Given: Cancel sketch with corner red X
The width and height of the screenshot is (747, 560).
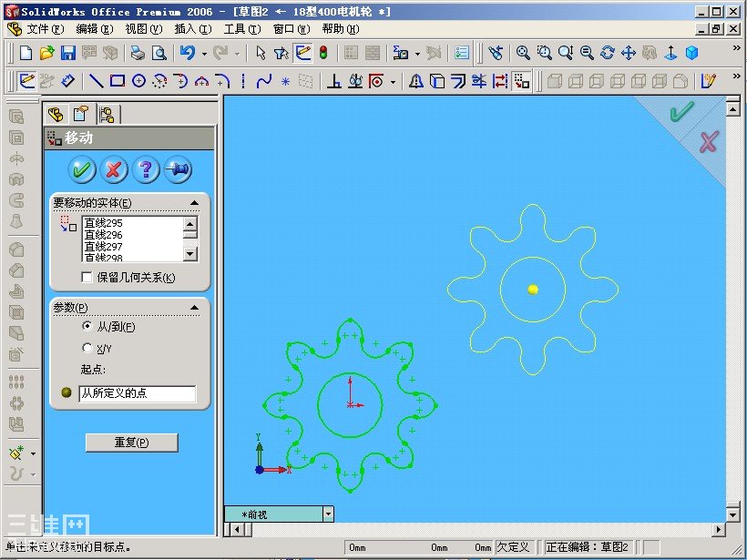Looking at the screenshot, I should 709,142.
